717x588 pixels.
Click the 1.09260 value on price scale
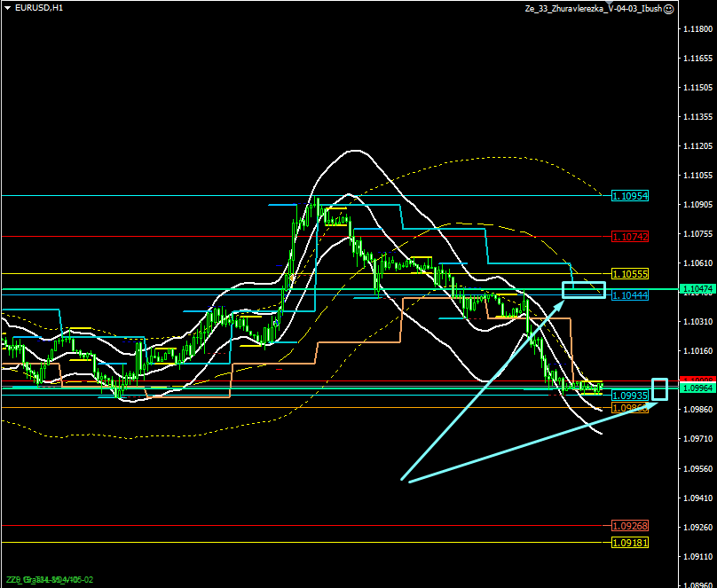pyautogui.click(x=698, y=527)
